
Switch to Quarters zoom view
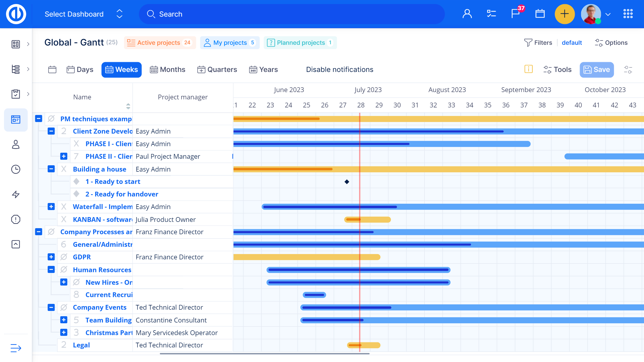(x=217, y=70)
